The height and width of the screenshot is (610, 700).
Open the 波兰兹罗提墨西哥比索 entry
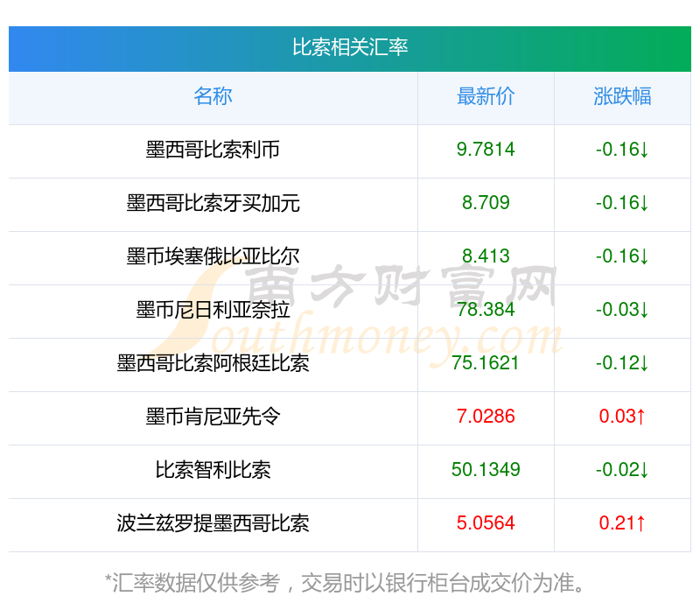click(x=213, y=523)
